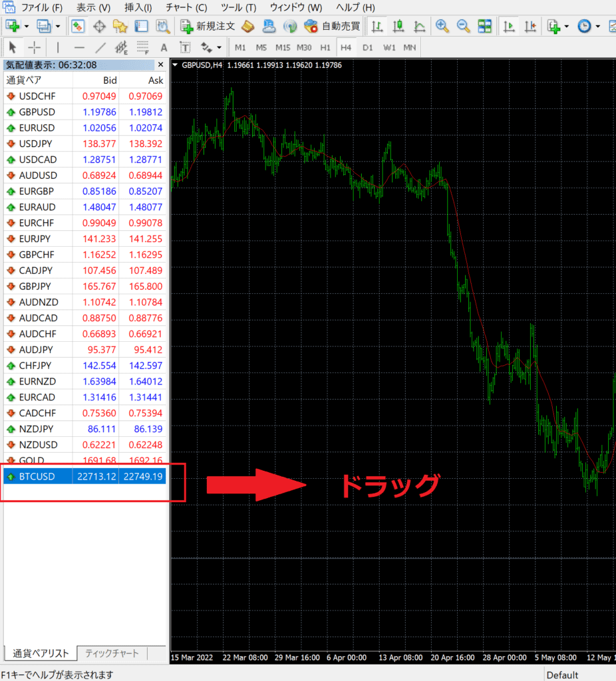Open the new chart dropdown arrow
Screen dimensions: 616x681
point(27,27)
